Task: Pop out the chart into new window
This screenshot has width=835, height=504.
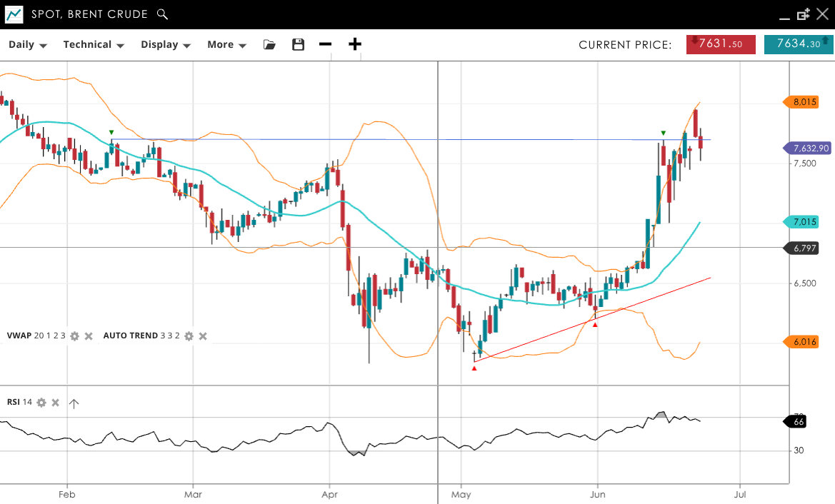Action: (x=804, y=14)
